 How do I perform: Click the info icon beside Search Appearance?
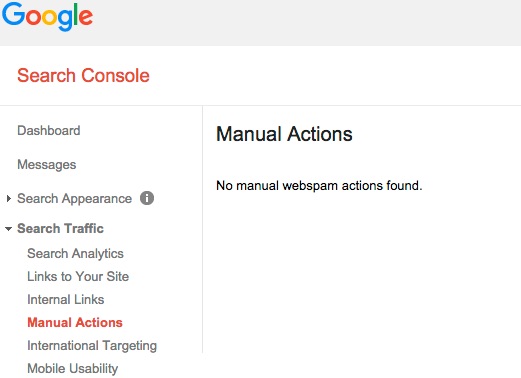(147, 198)
